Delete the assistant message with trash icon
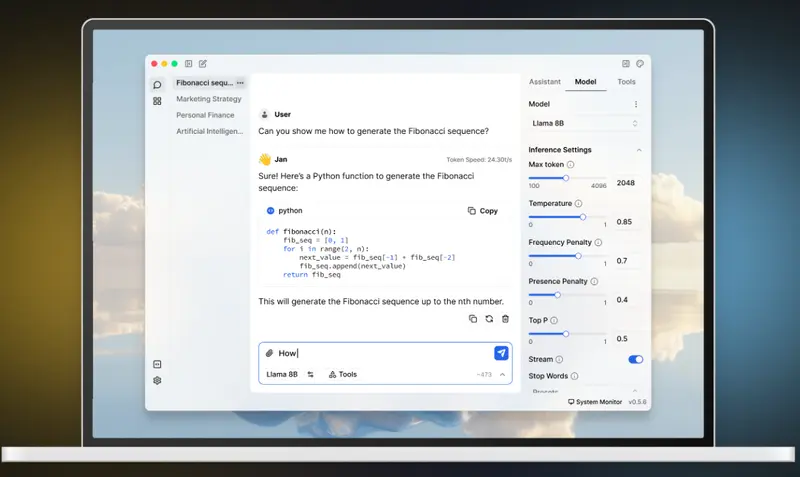Viewport: 800px width, 477px height. (x=505, y=319)
